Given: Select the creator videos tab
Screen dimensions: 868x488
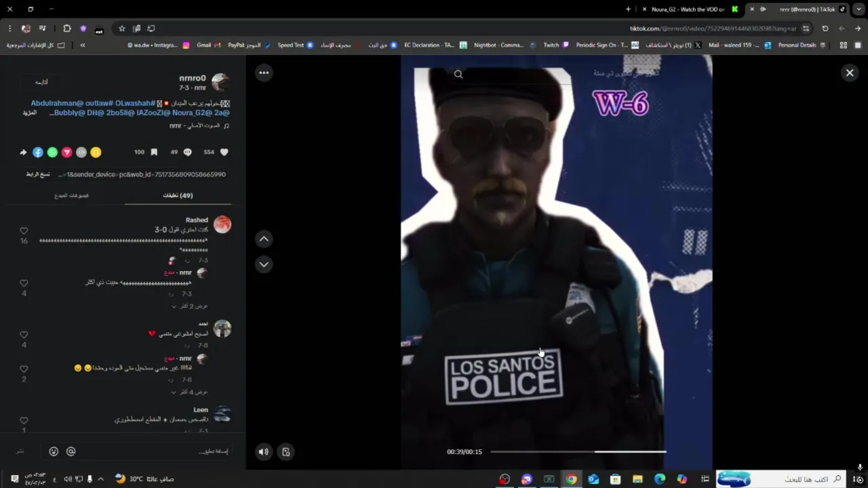Looking at the screenshot, I should pyautogui.click(x=72, y=195).
